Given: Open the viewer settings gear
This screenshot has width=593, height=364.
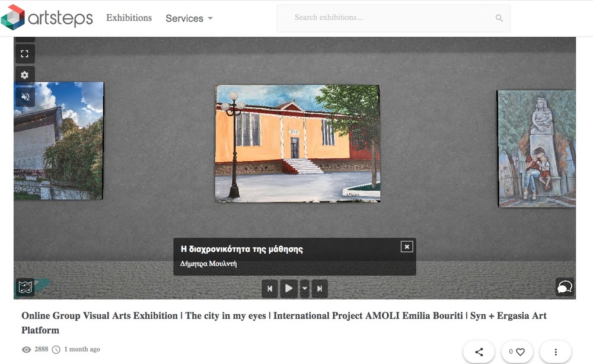Looking at the screenshot, I should (24, 75).
